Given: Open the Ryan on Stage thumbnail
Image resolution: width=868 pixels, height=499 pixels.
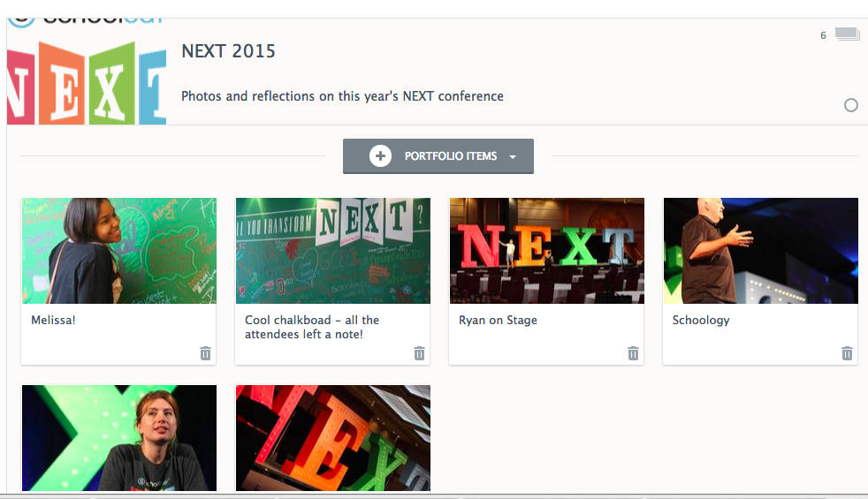Looking at the screenshot, I should (x=546, y=251).
